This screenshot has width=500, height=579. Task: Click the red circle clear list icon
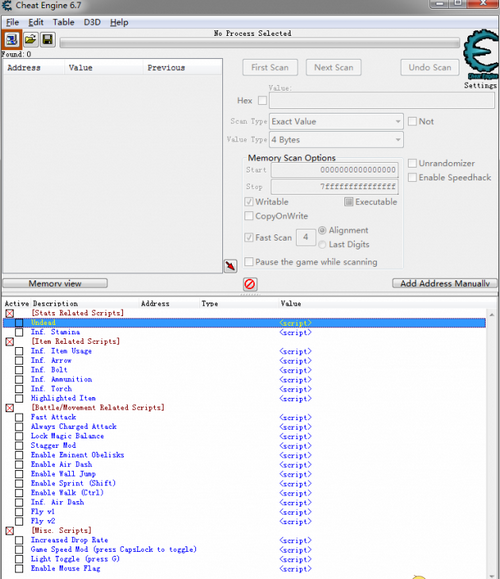[x=250, y=284]
